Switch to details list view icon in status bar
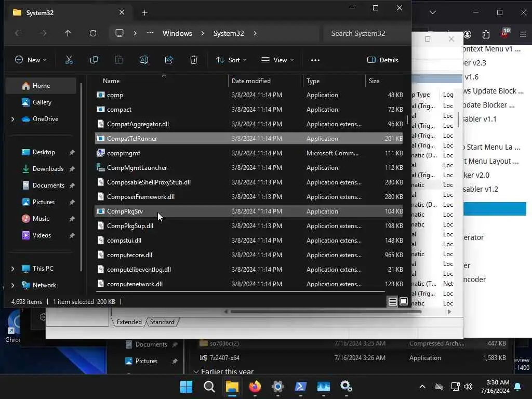 (x=393, y=302)
